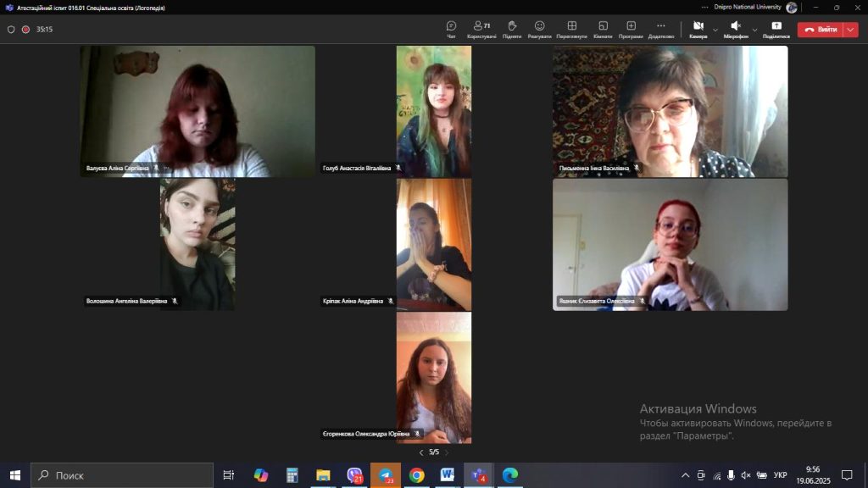Screen dimensions: 868x488
Task: Click the name label Валуєва Аліна Сергіївна
Action: coord(117,169)
